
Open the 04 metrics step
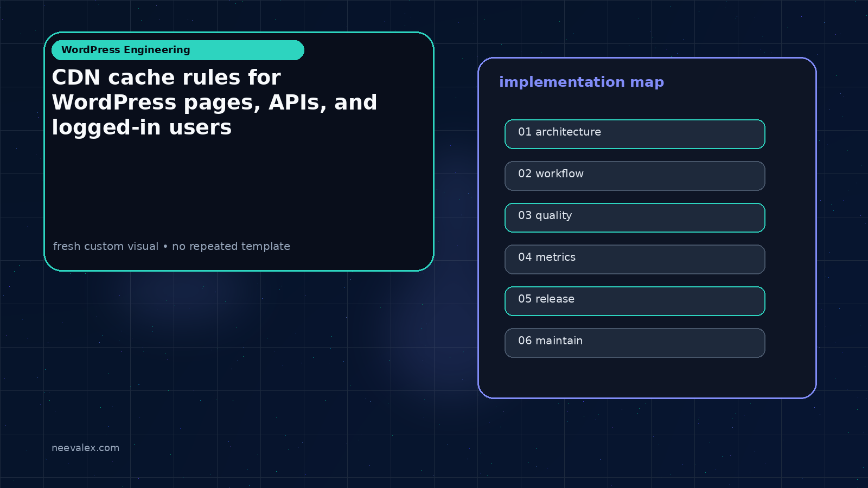(635, 259)
